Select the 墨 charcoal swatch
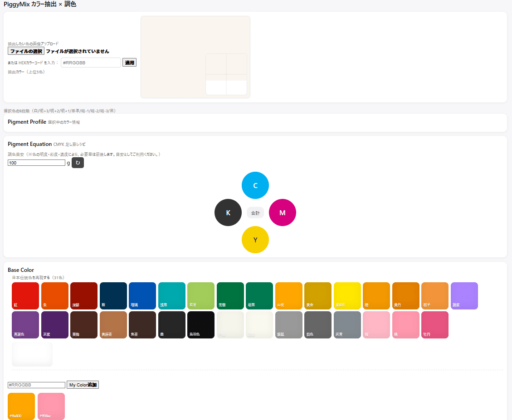This screenshot has height=420, width=512. [x=172, y=325]
